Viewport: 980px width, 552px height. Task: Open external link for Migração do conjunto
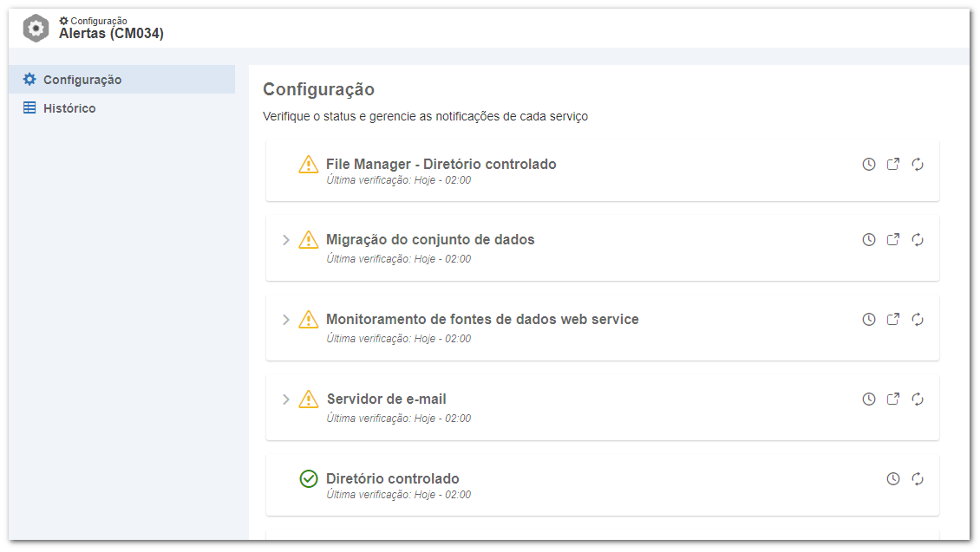(x=893, y=240)
